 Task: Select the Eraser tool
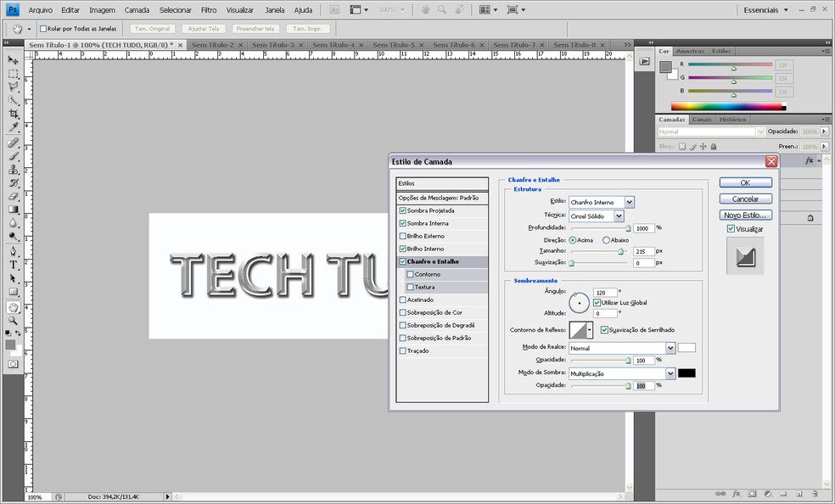(13, 196)
